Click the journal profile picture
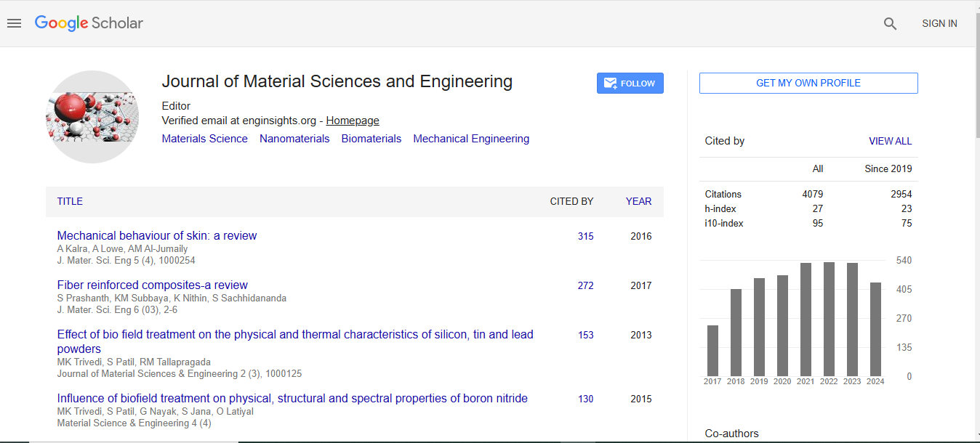980x443 pixels. 92,117
